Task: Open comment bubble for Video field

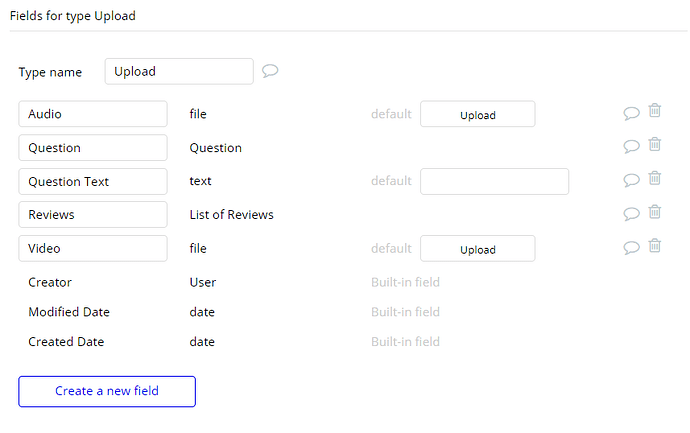Action: pyautogui.click(x=631, y=248)
